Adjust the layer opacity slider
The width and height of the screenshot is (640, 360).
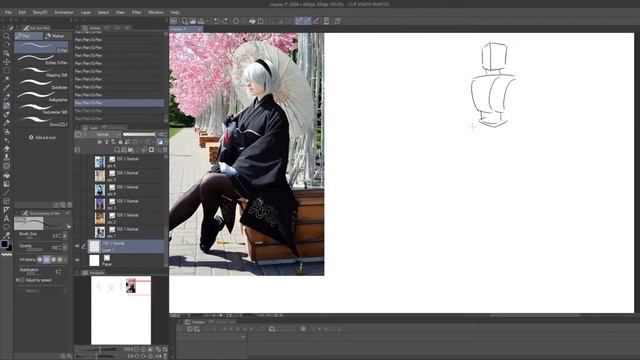pyautogui.click(x=139, y=134)
